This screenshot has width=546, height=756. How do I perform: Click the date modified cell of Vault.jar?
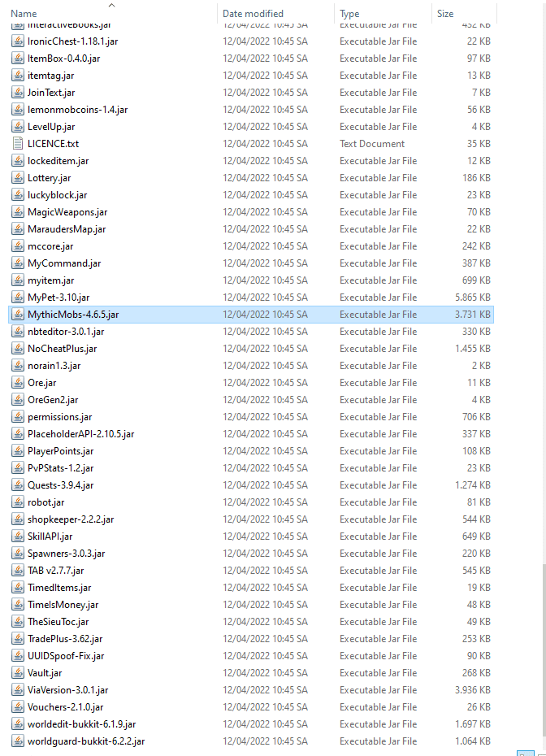tap(265, 673)
